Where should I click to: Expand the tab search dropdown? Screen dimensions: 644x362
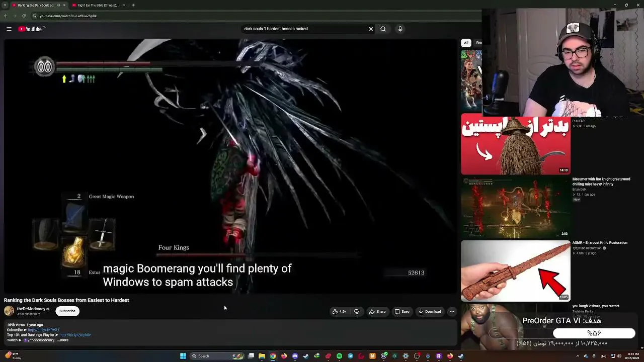pyautogui.click(x=5, y=5)
